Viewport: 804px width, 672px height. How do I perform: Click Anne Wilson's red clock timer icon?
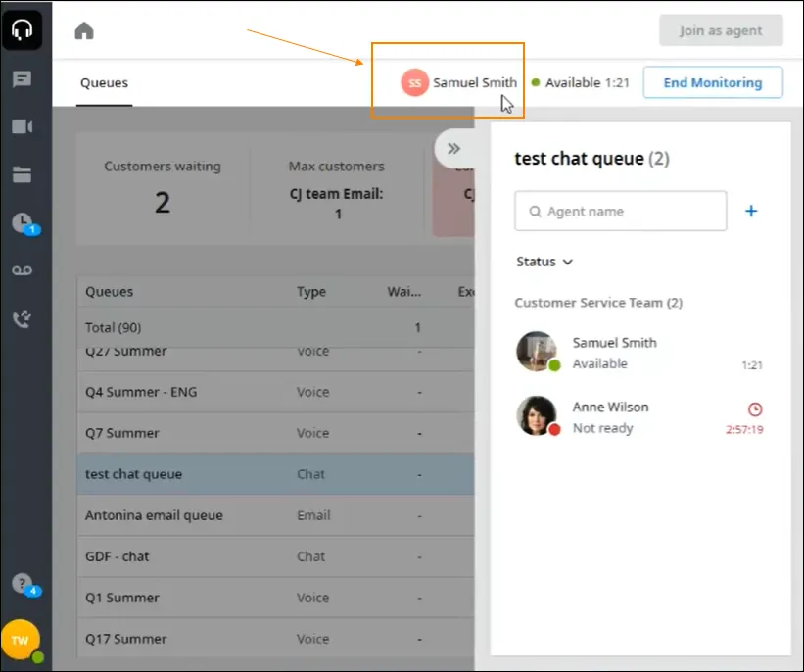click(755, 408)
